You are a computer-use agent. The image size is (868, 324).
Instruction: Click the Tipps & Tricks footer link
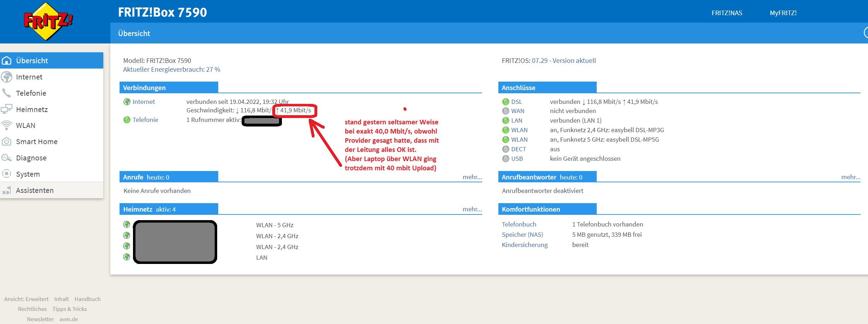[x=70, y=309]
